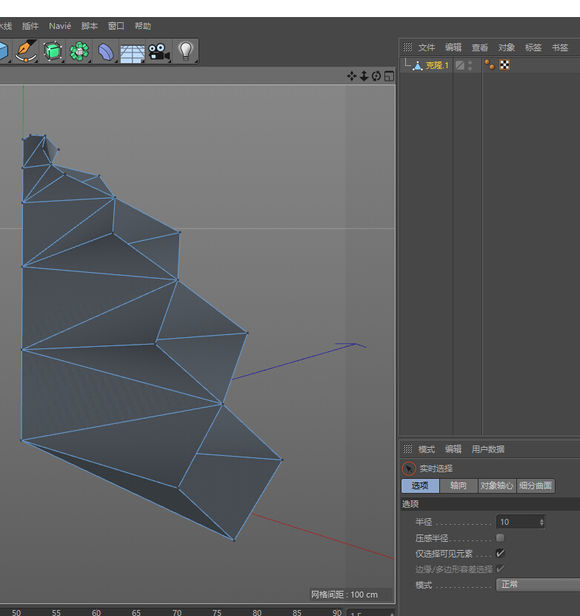Click the layer square for 克隆.1

click(460, 65)
